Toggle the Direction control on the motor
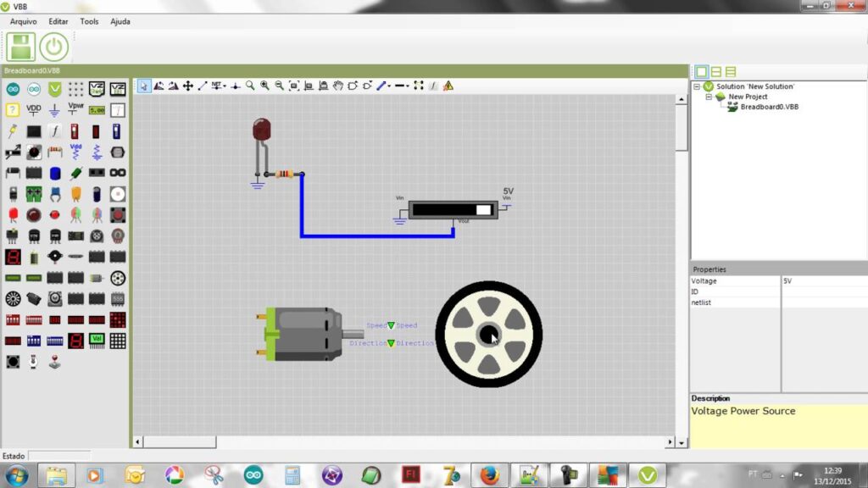The width and height of the screenshot is (868, 488). coord(391,343)
